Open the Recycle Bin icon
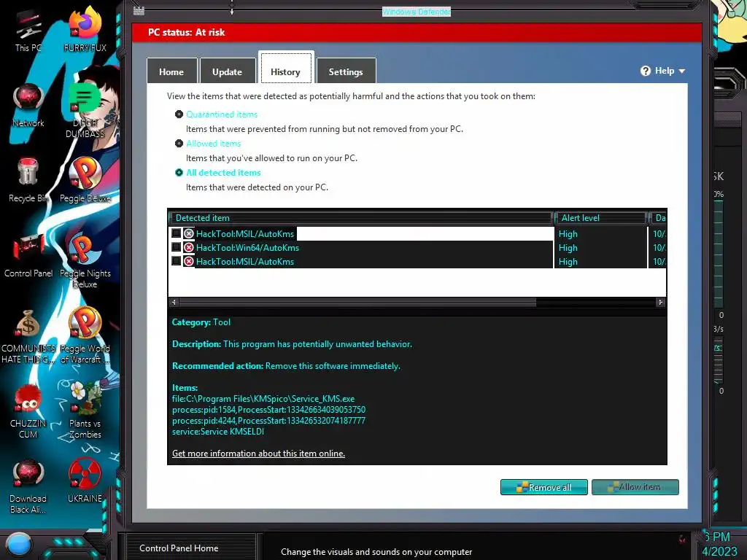 [28, 180]
